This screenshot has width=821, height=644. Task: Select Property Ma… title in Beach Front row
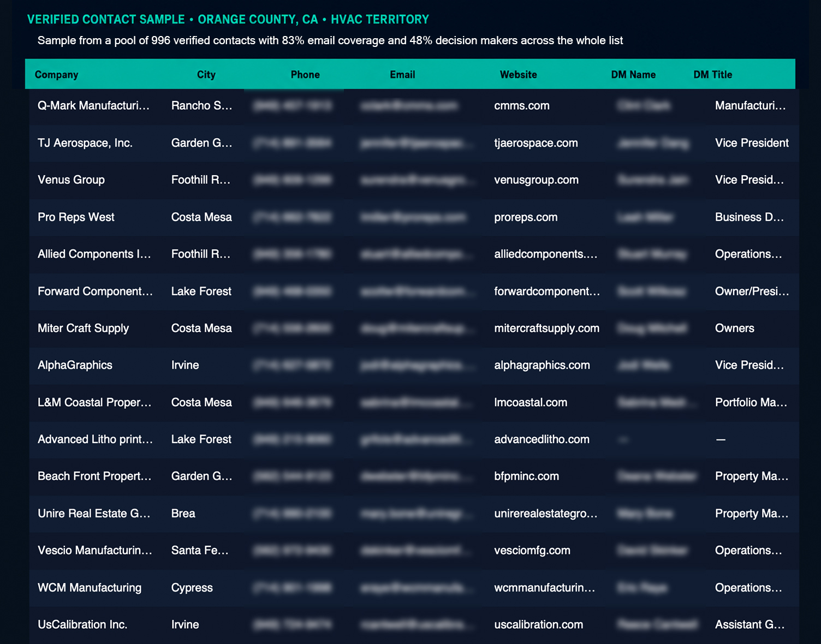(752, 476)
